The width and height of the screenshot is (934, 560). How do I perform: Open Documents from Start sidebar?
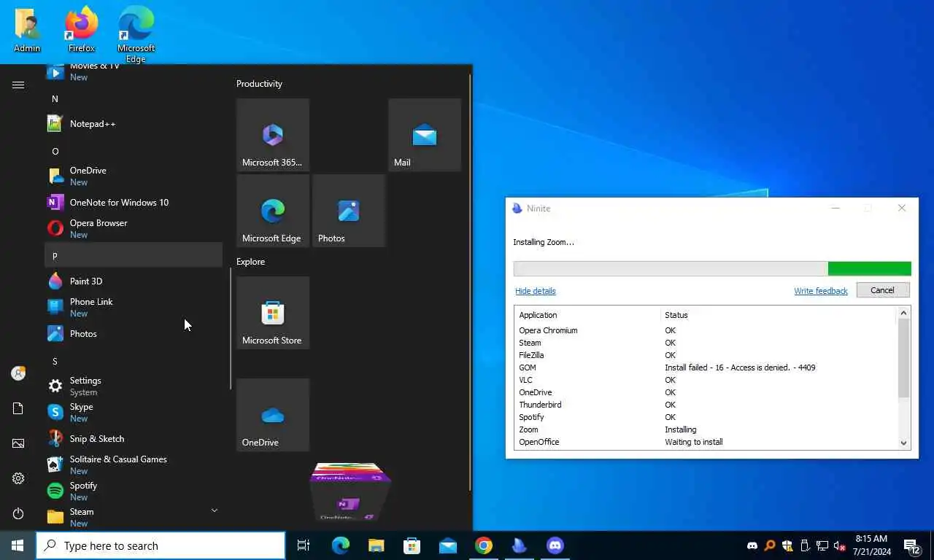[x=18, y=408]
